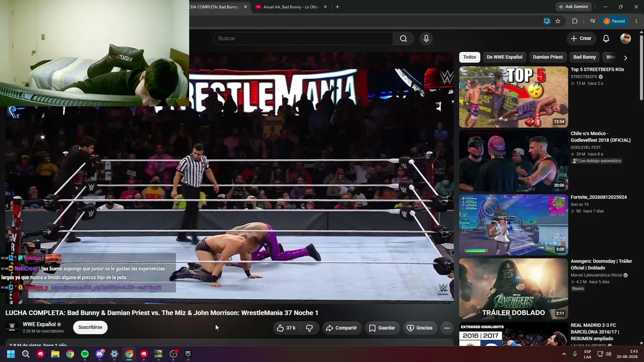Select the Bad Bunny filter chip
Screen dimensions: 644x362
point(585,57)
